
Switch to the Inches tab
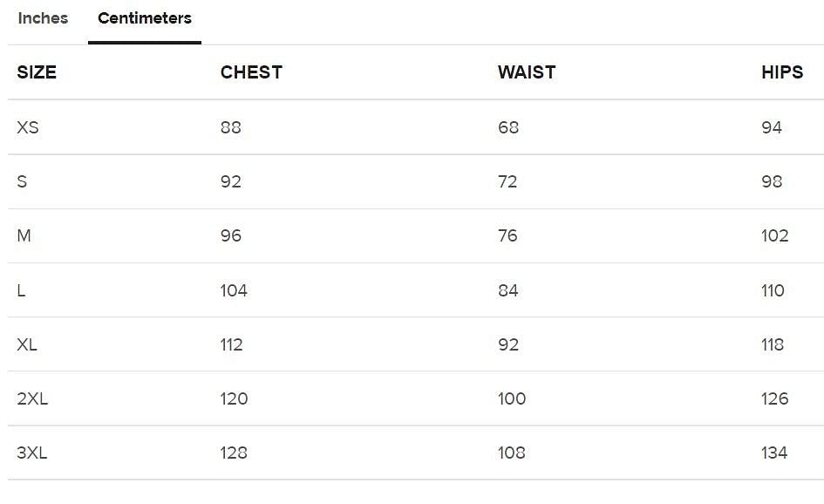pos(43,18)
